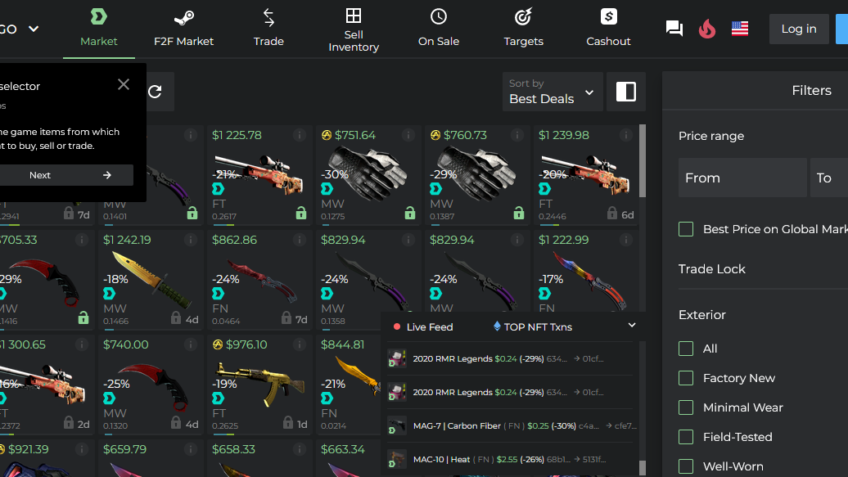Open the chat messages icon
The image size is (848, 477).
tap(674, 28)
